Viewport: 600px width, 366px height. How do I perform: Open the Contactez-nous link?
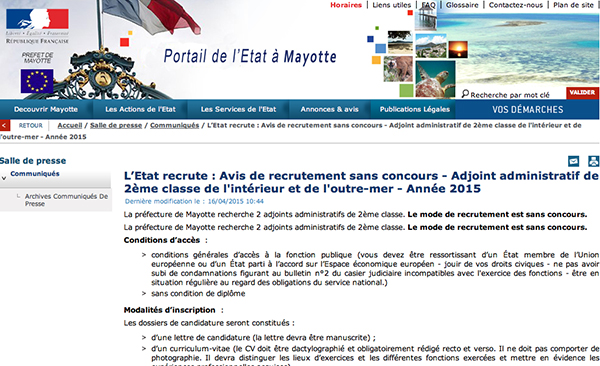tap(515, 5)
